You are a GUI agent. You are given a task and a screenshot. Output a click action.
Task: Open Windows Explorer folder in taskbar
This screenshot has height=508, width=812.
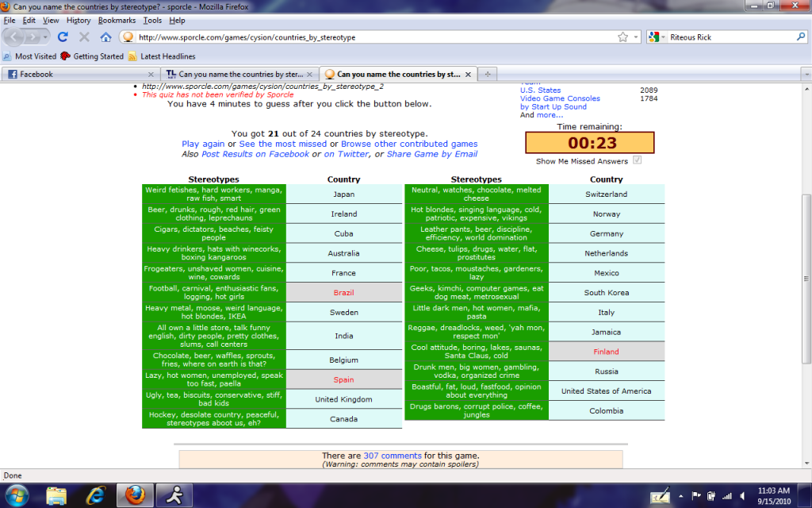click(x=57, y=495)
